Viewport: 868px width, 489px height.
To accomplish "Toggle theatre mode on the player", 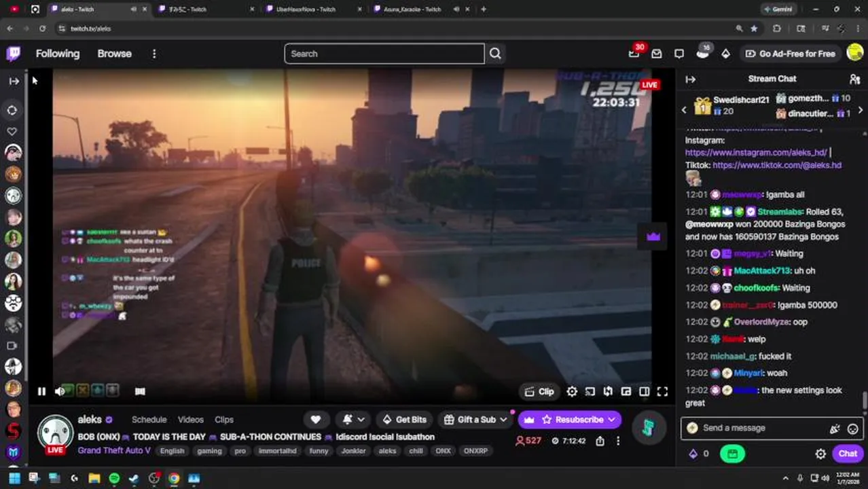I will [645, 391].
